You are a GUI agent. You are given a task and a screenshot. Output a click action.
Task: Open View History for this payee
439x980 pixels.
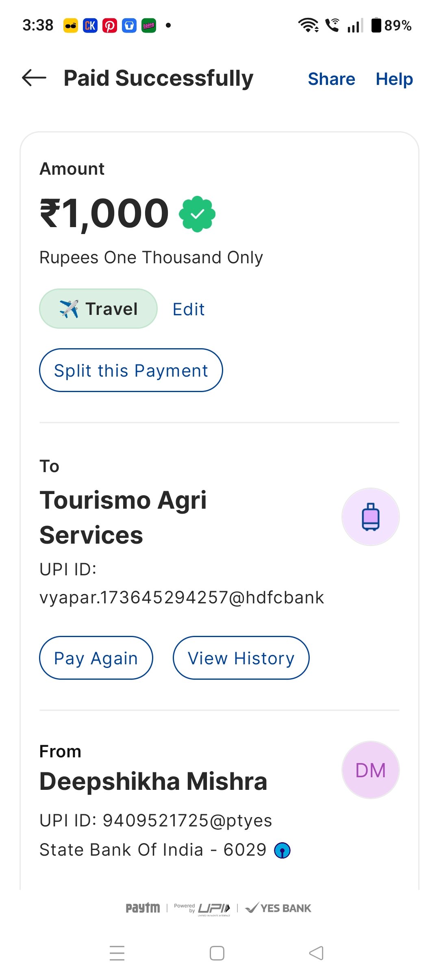(x=241, y=658)
